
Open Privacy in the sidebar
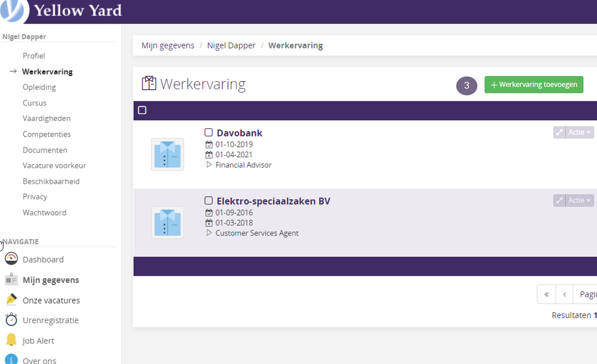pyautogui.click(x=35, y=196)
